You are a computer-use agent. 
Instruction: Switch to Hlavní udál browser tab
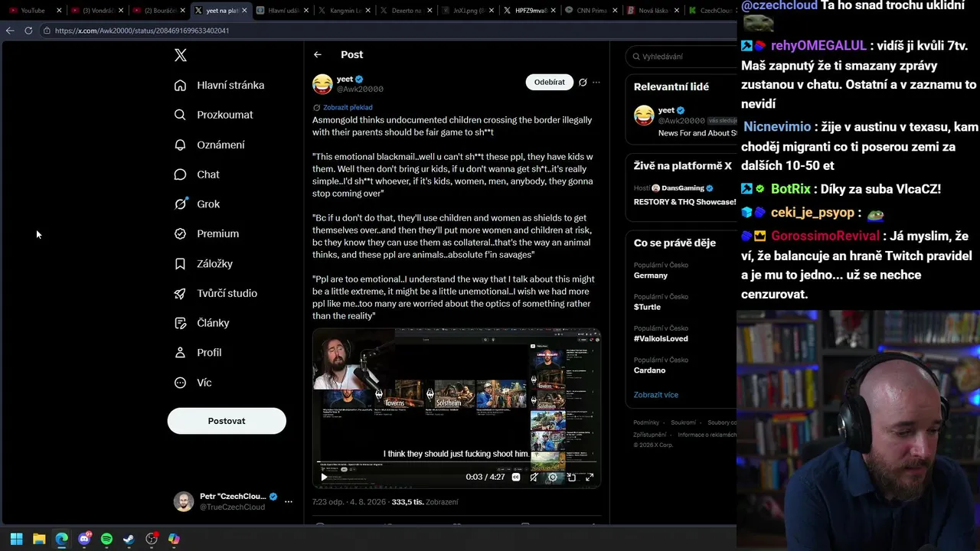click(283, 11)
